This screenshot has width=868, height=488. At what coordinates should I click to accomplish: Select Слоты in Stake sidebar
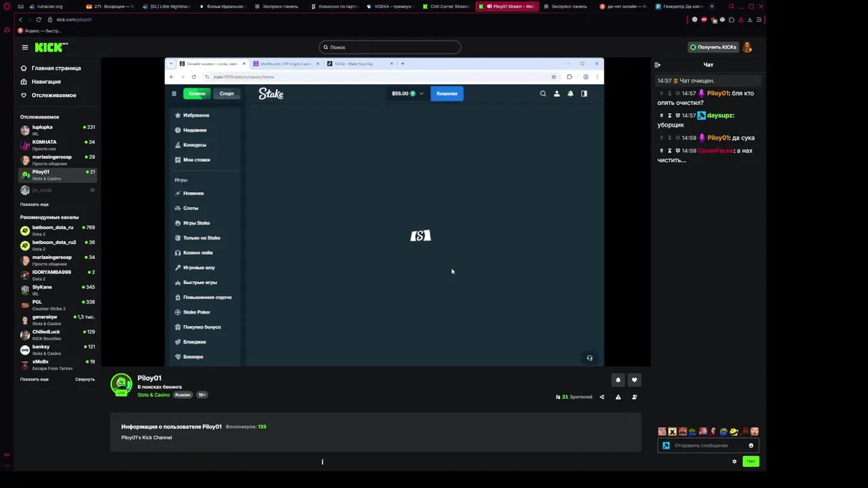206,208
